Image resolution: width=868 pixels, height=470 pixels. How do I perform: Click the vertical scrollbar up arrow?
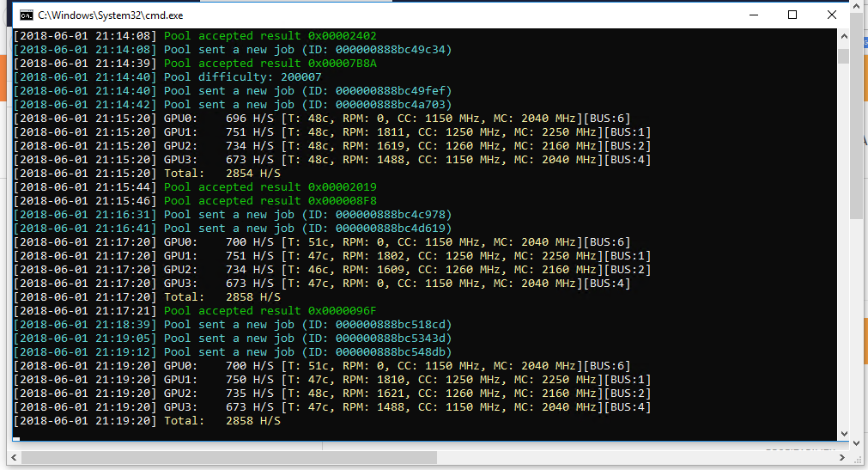(844, 36)
